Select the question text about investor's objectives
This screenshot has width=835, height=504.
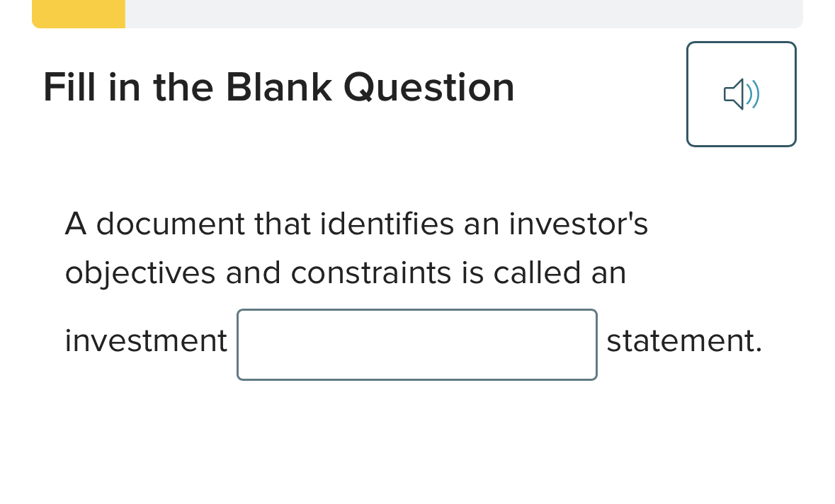click(354, 248)
